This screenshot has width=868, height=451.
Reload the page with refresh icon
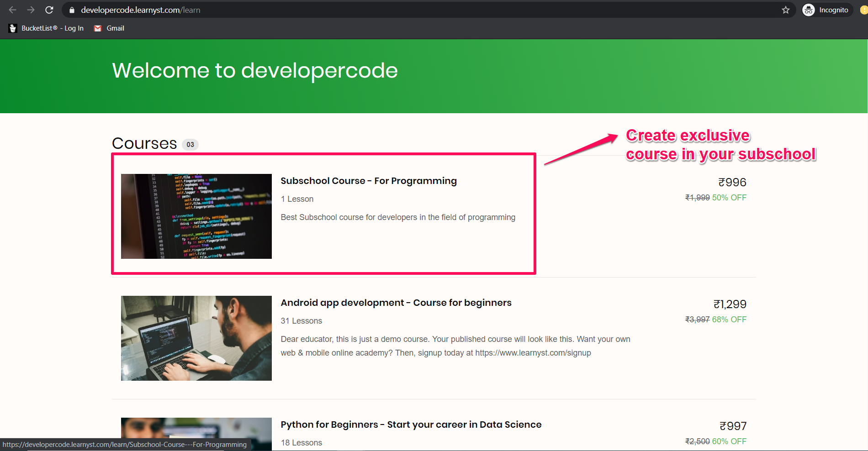(49, 10)
